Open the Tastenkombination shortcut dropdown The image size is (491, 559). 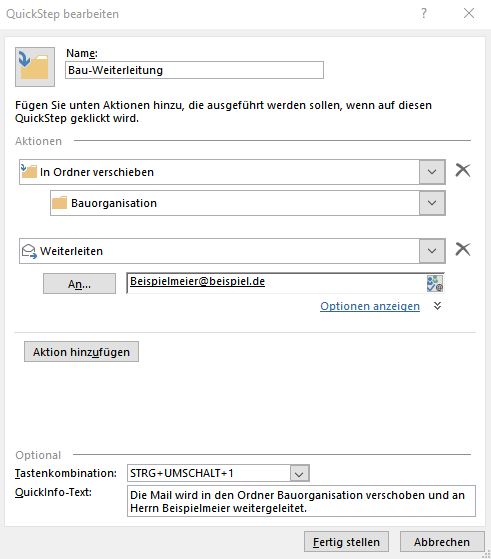(x=299, y=473)
